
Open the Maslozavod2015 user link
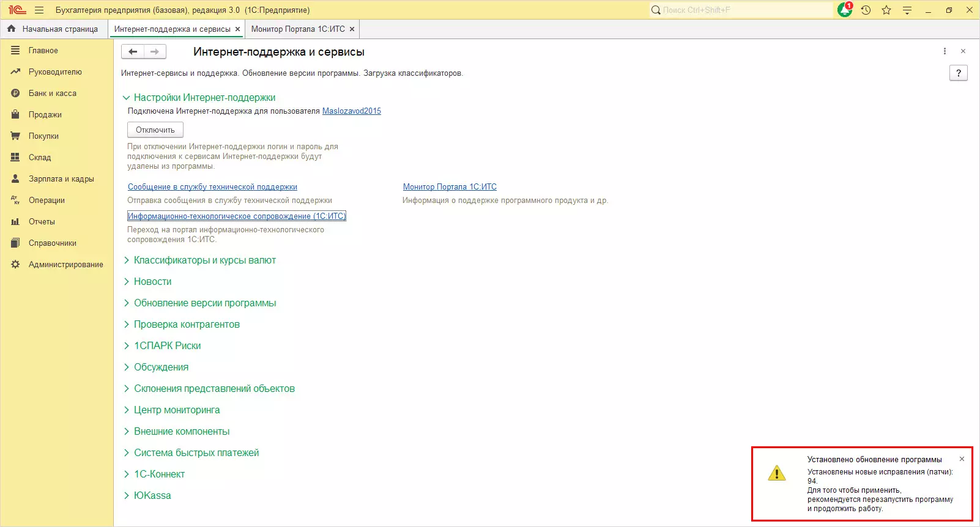point(352,111)
